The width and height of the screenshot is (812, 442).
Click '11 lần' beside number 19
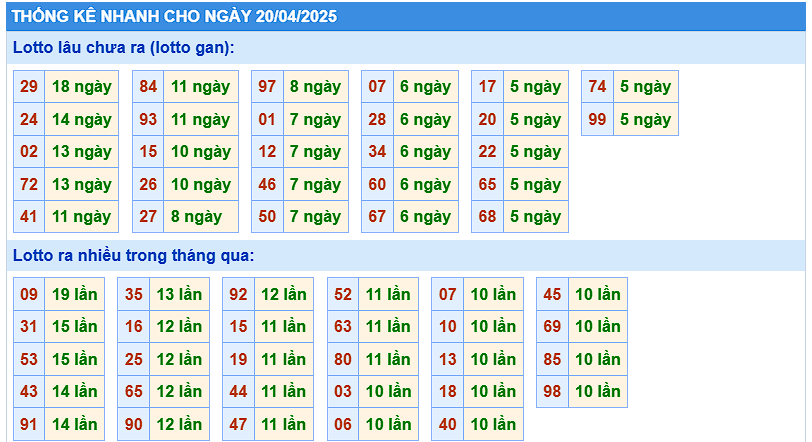click(x=284, y=359)
